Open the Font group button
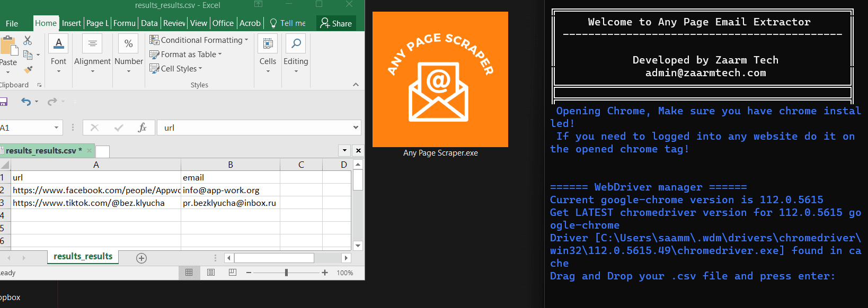This screenshot has width=868, height=308. (x=58, y=43)
